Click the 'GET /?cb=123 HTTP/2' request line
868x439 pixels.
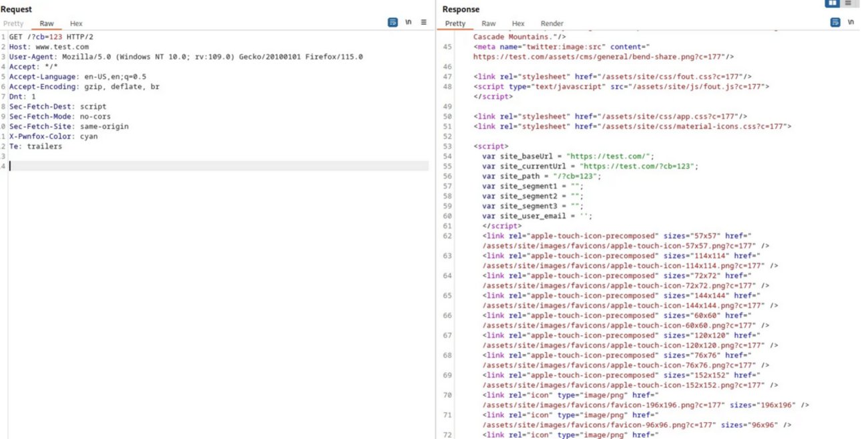pyautogui.click(x=51, y=37)
